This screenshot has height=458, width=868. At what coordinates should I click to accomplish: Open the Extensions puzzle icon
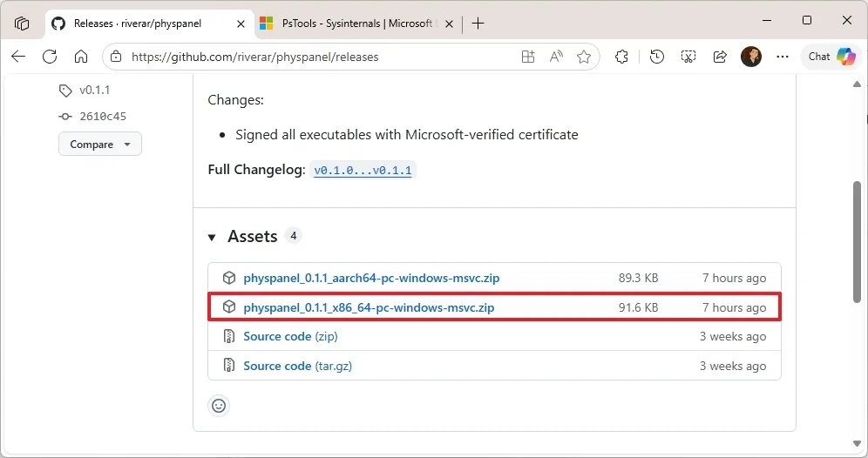pos(621,57)
